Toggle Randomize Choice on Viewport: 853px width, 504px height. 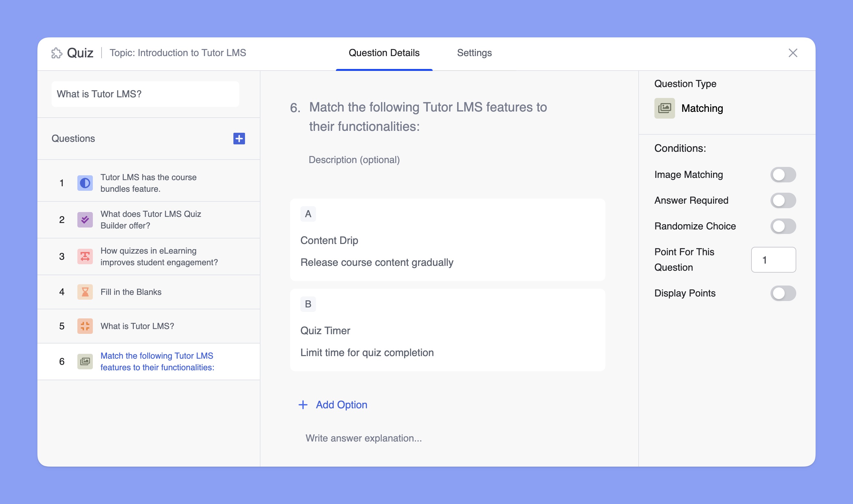coord(783,226)
